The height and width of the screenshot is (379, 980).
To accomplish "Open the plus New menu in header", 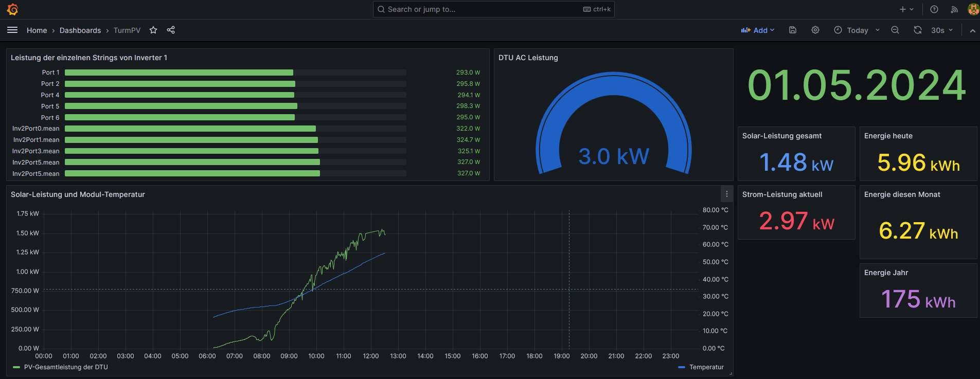I will [x=906, y=9].
